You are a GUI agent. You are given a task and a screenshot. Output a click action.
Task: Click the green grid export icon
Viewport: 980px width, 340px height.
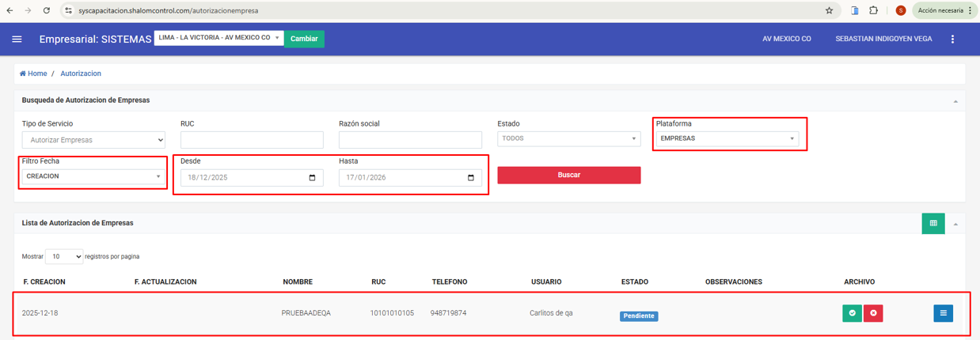[x=933, y=224]
